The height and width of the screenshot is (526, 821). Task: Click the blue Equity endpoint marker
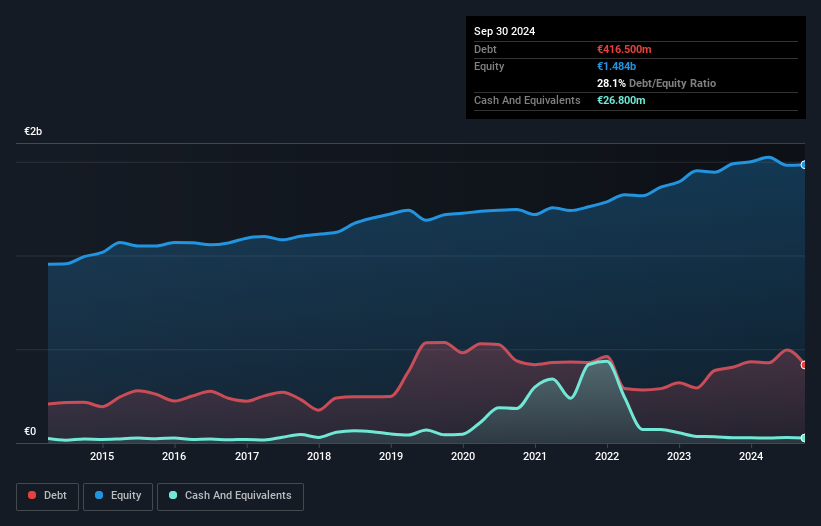click(x=804, y=165)
